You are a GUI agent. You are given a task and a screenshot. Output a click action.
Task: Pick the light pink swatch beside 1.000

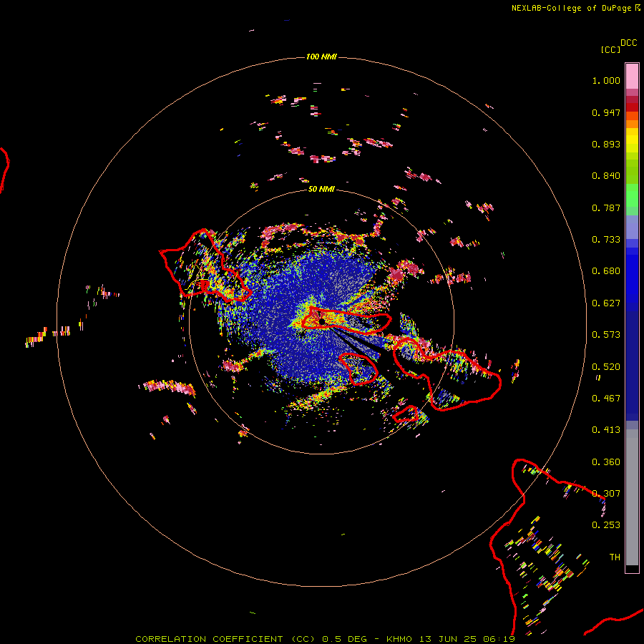632,76
